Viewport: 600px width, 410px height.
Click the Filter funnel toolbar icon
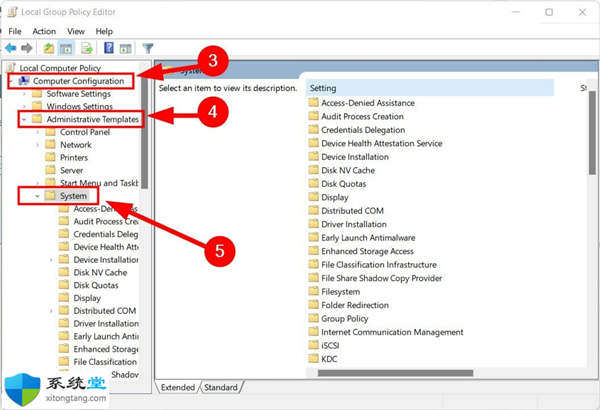(148, 48)
